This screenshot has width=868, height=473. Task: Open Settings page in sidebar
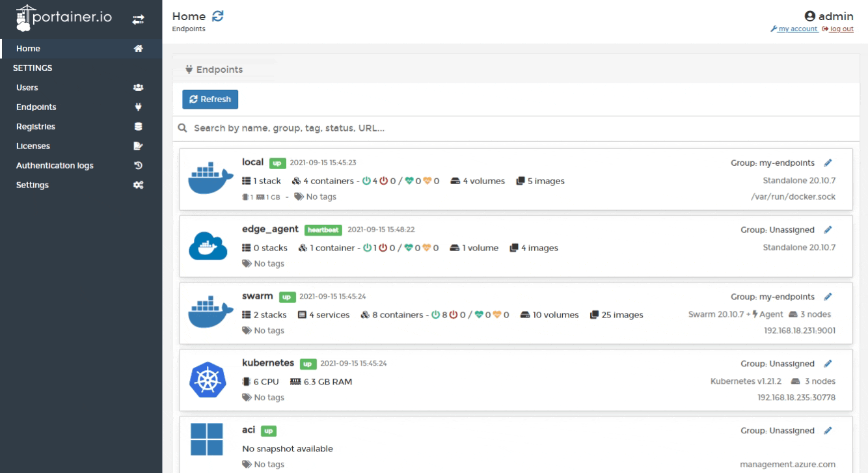(x=81, y=185)
